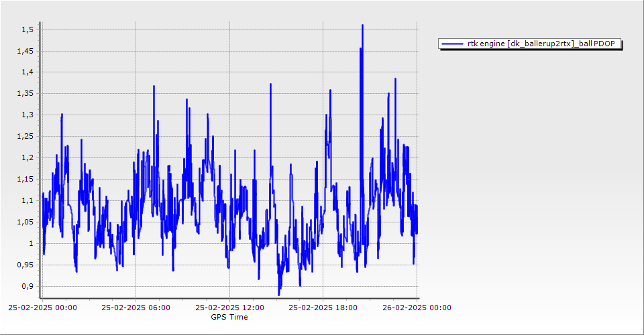This screenshot has height=335, width=644.
Task: Click the 1,15 y-axis value
Action: pos(25,179)
